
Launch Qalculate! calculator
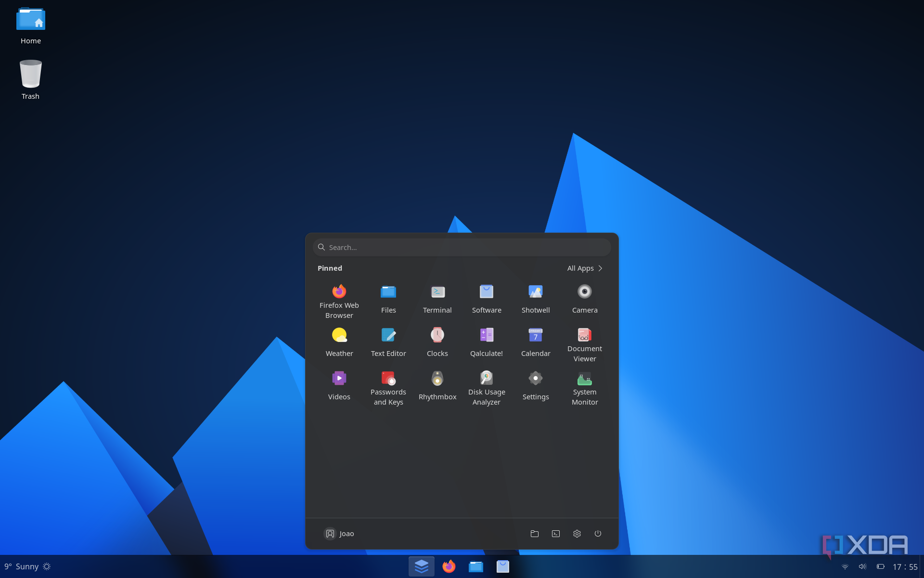tap(487, 342)
